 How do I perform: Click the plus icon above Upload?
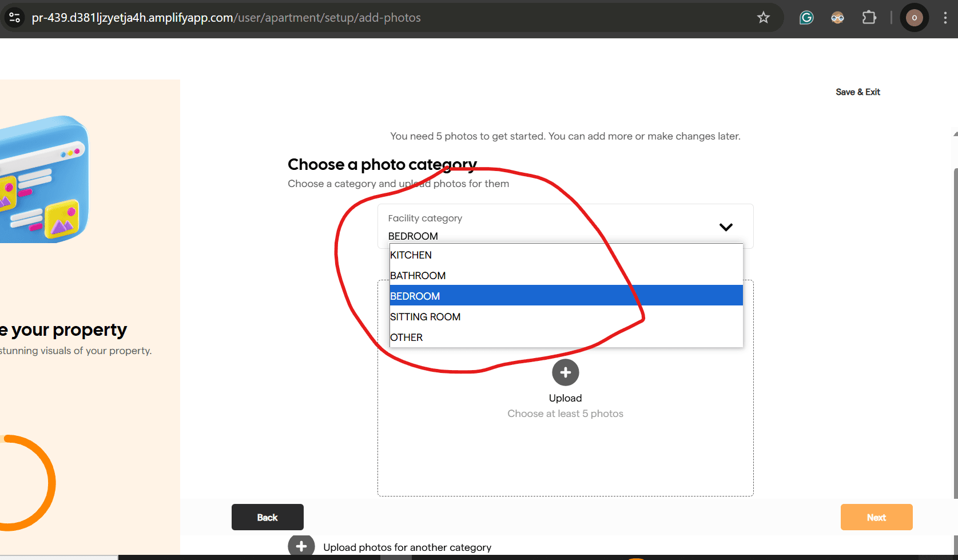[x=566, y=372]
